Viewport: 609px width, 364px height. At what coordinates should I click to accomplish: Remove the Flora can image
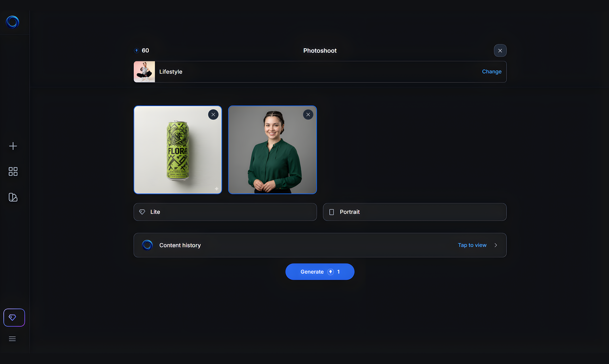pos(213,114)
